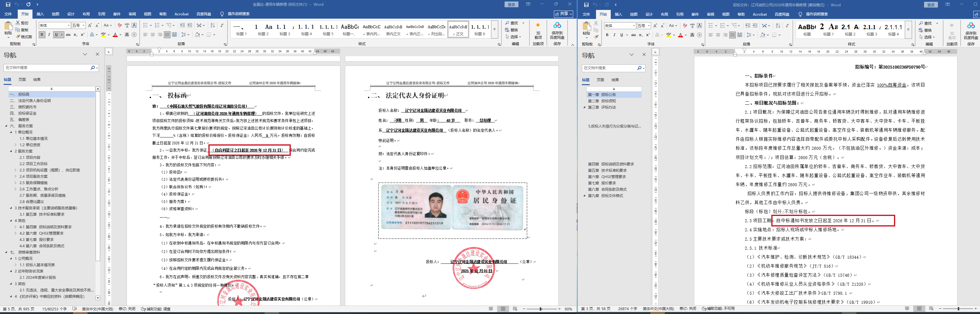Align text right in the right Word window
The image size is (980, 314).
click(725, 35)
